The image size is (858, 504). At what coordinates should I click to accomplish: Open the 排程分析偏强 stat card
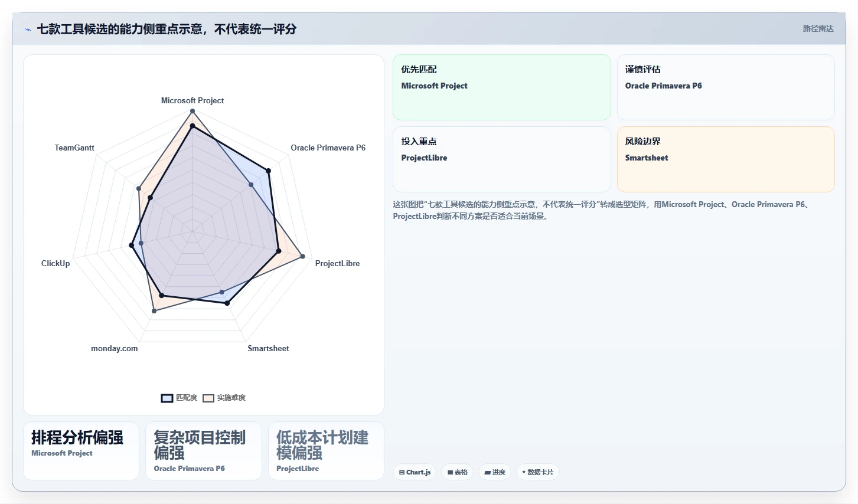coord(81,451)
